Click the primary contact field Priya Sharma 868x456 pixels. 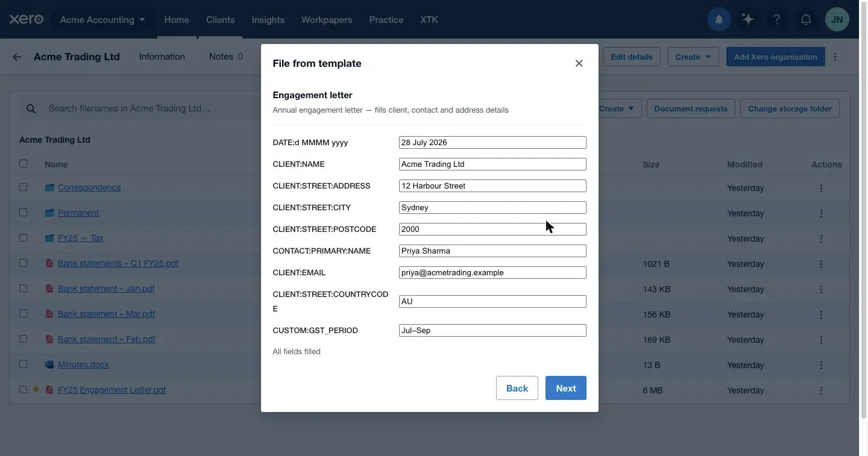pyautogui.click(x=492, y=251)
